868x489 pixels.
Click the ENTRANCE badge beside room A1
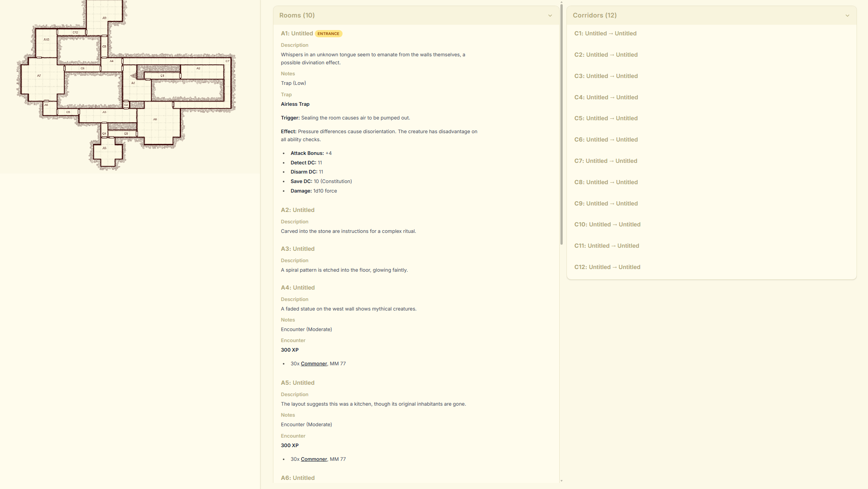point(328,33)
